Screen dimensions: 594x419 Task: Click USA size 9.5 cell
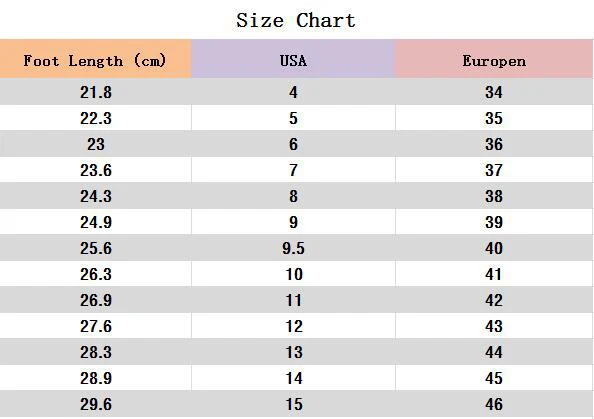pyautogui.click(x=293, y=248)
